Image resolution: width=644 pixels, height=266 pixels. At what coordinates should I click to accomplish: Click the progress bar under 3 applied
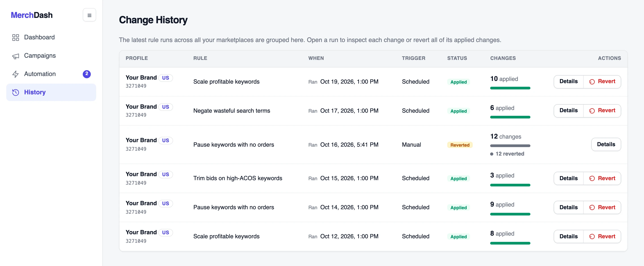510,185
